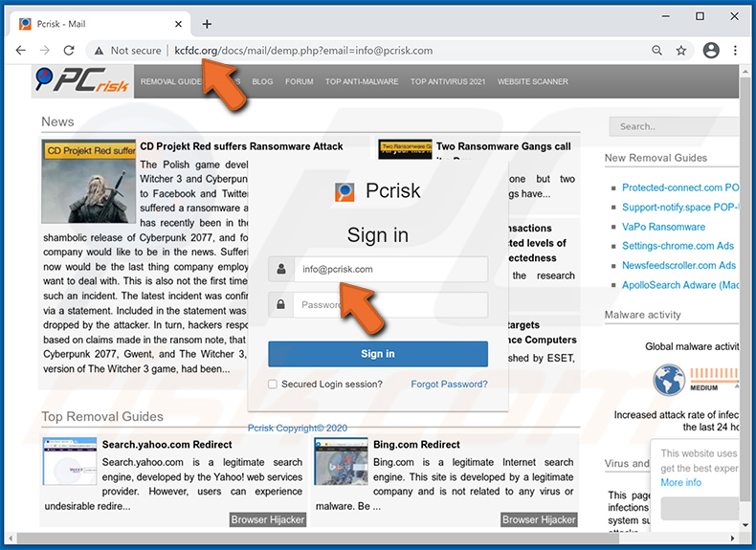The height and width of the screenshot is (550, 756).
Task: Open the Blog menu item
Action: (x=262, y=81)
